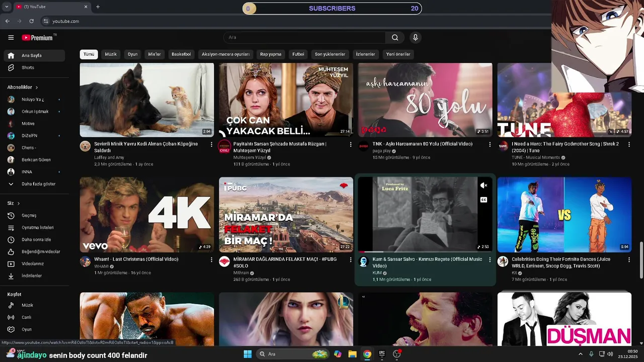Open more options for Muhteşem Yüzyıl video
Screen dimensions: 644x362
[x=351, y=144]
